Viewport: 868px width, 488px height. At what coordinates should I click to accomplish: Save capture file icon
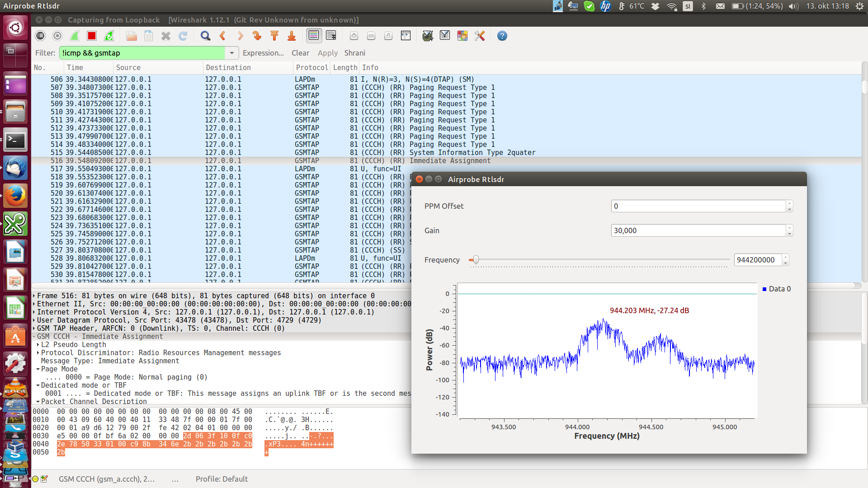coord(149,36)
